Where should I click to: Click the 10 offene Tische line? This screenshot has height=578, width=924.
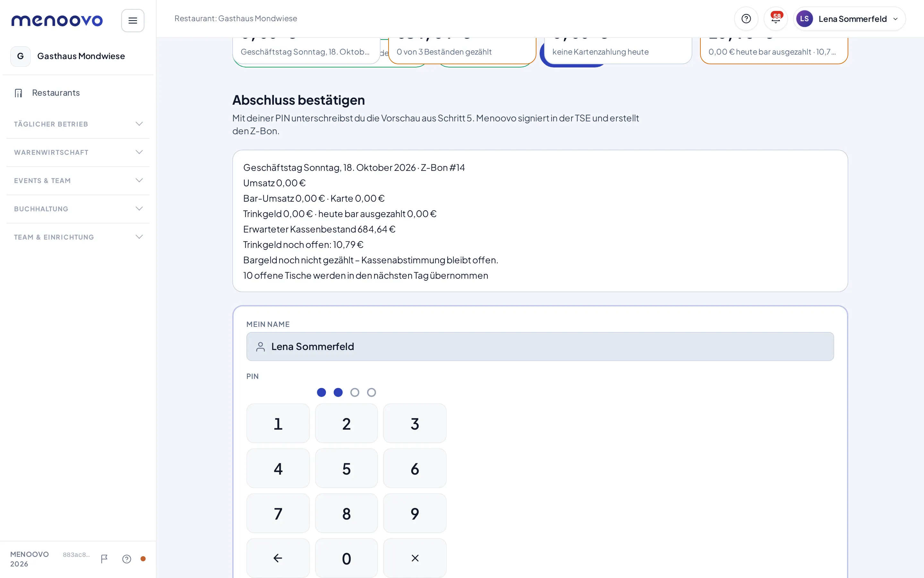click(365, 275)
